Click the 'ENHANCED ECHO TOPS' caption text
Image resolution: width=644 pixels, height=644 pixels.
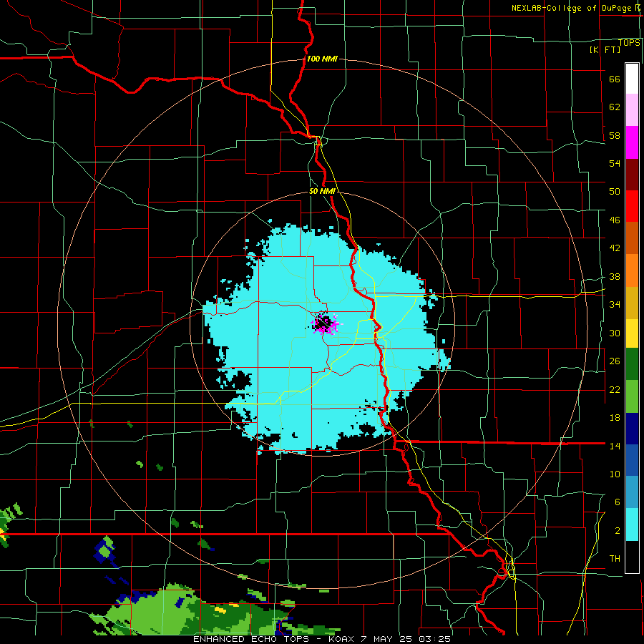click(x=251, y=639)
